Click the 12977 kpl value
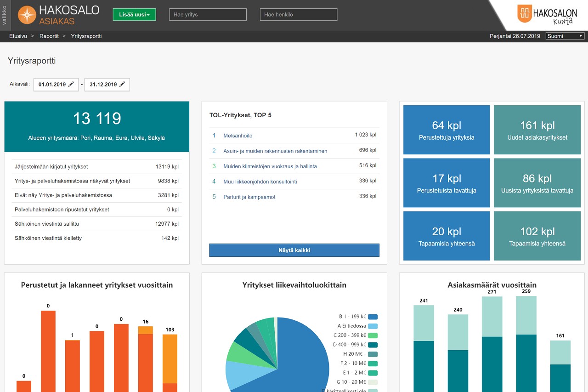Viewport: 588px width, 392px height. [167, 224]
